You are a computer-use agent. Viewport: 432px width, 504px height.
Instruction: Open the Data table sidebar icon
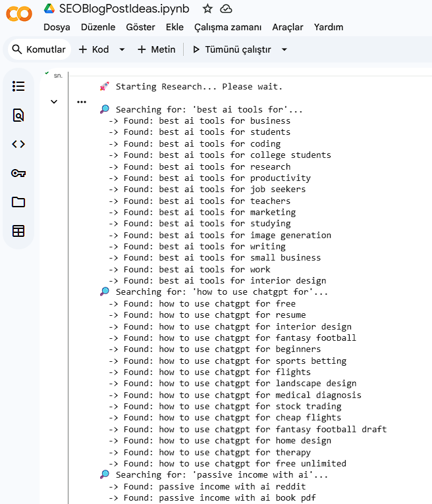pos(18,231)
